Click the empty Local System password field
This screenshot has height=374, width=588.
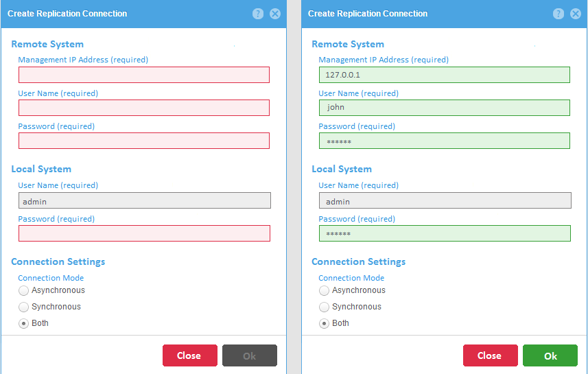click(x=144, y=233)
